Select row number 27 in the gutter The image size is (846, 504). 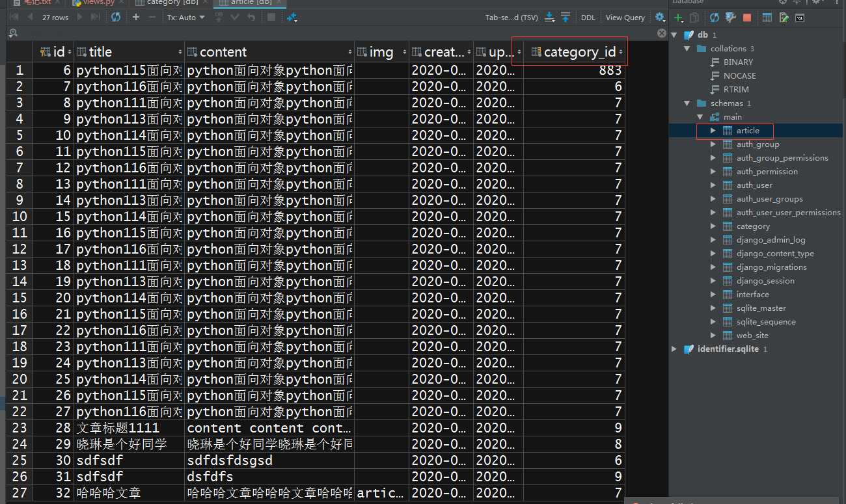point(20,493)
